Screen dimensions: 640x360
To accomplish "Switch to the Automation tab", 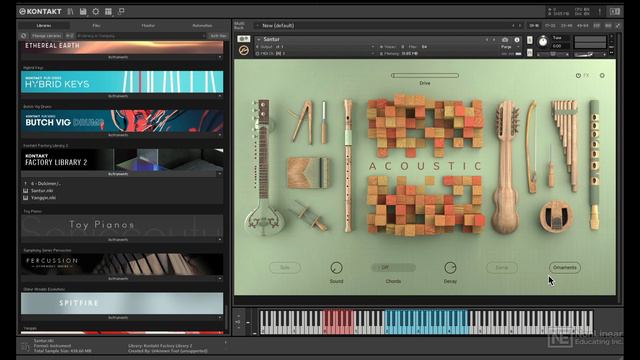I will tap(202, 26).
